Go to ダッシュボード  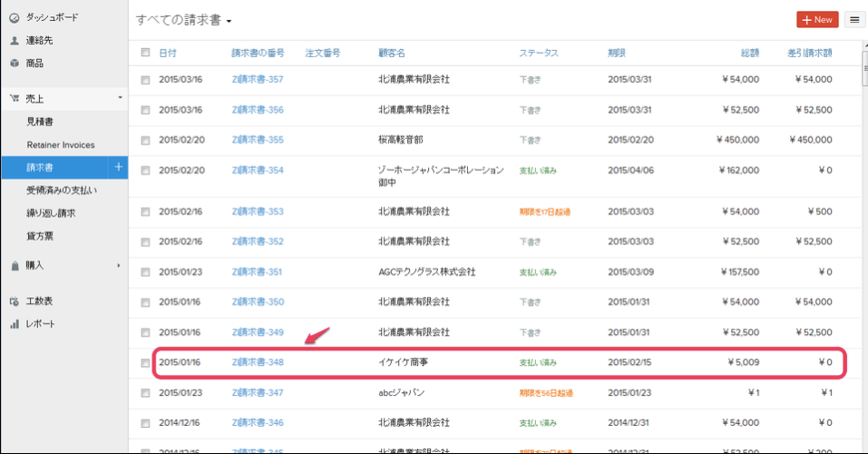pos(52,18)
